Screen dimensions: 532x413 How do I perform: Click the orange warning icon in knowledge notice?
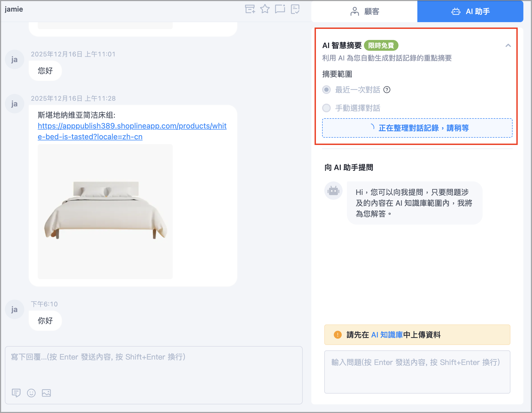[x=337, y=335]
